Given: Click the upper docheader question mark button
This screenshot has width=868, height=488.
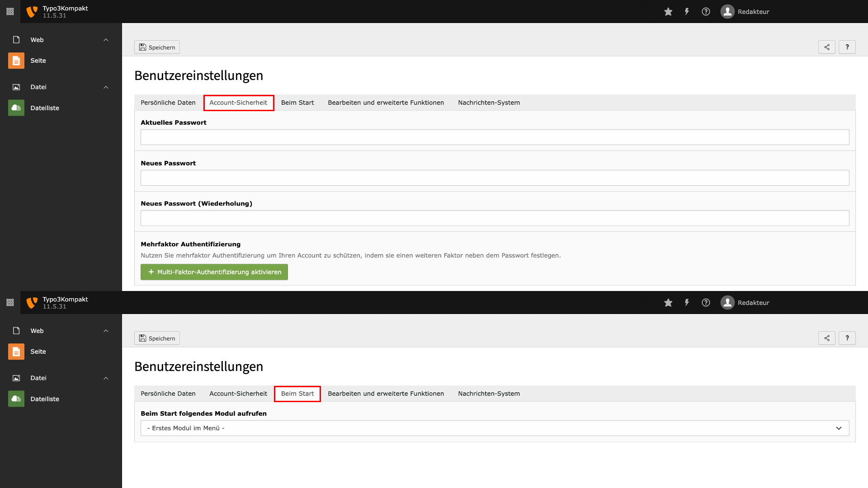Looking at the screenshot, I should pyautogui.click(x=847, y=47).
